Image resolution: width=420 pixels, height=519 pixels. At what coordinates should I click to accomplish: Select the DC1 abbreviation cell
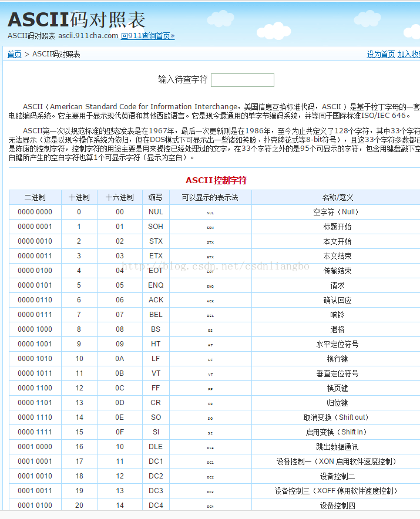pos(156,461)
